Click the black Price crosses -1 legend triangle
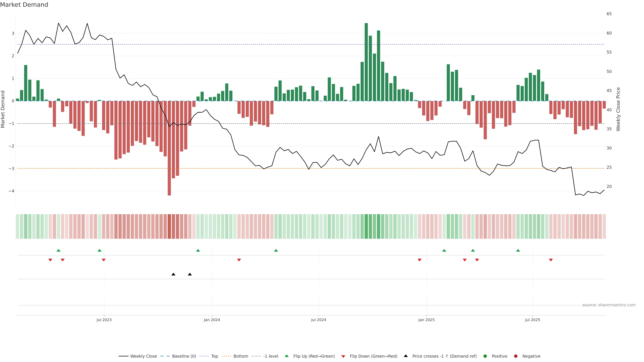The image size is (644, 362). [406, 356]
